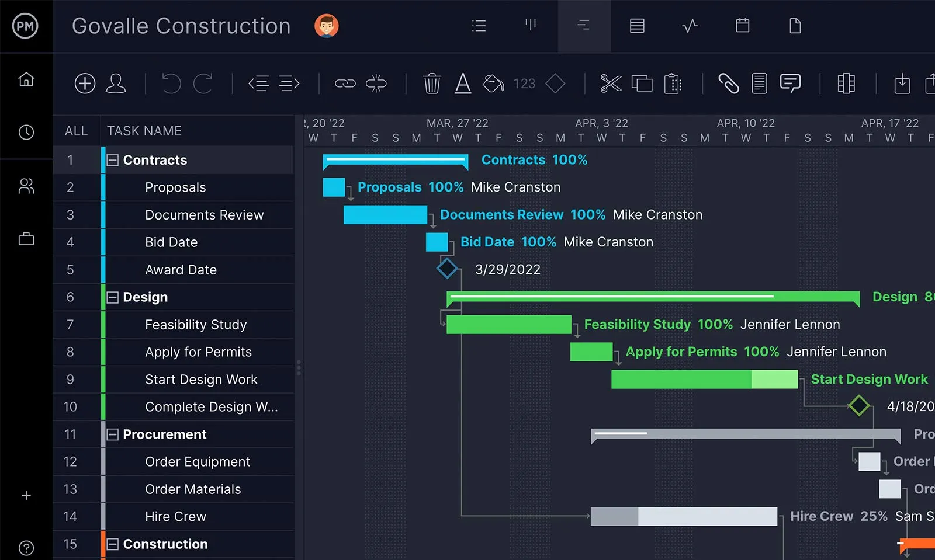Click the 3/29/2022 milestone diamond on the timeline
This screenshot has width=935, height=560.
447,269
